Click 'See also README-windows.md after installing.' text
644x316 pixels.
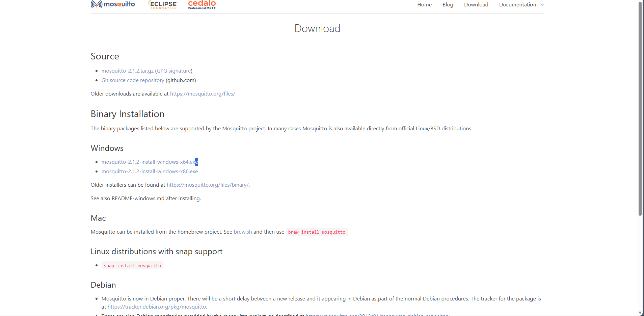coord(146,199)
